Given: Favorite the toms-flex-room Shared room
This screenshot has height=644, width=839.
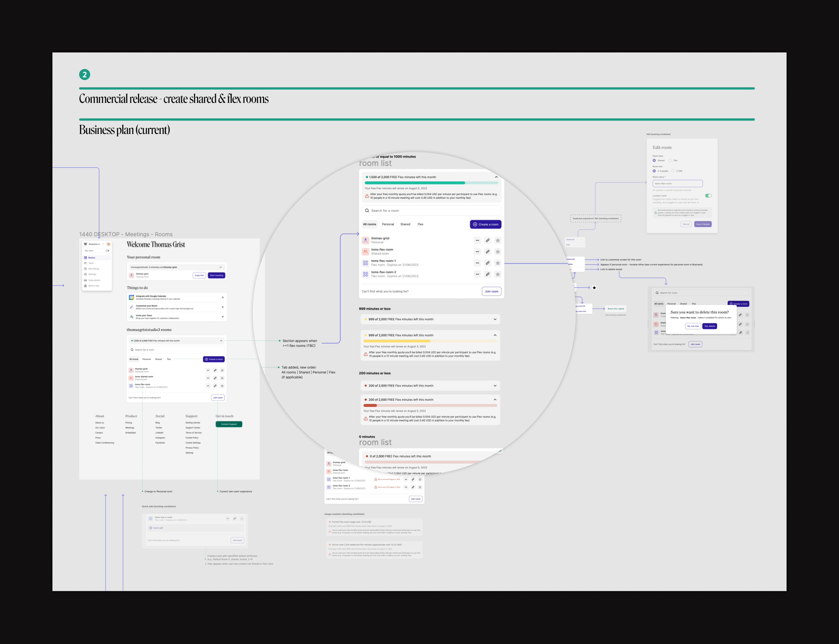Looking at the screenshot, I should coord(497,252).
